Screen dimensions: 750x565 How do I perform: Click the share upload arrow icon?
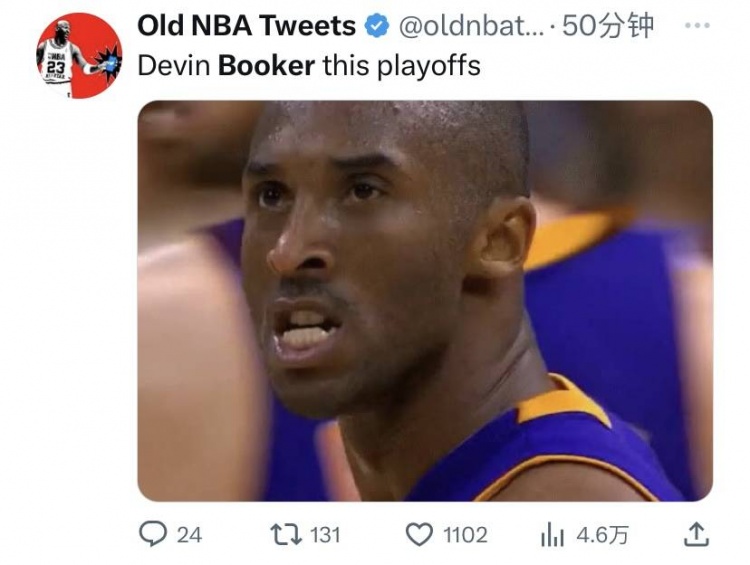click(x=696, y=535)
